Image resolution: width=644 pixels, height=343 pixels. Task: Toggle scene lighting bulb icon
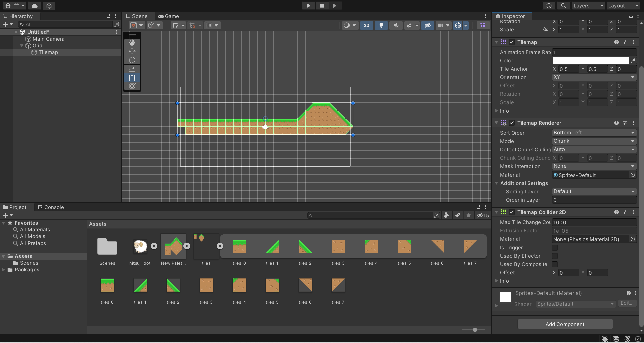click(x=381, y=25)
